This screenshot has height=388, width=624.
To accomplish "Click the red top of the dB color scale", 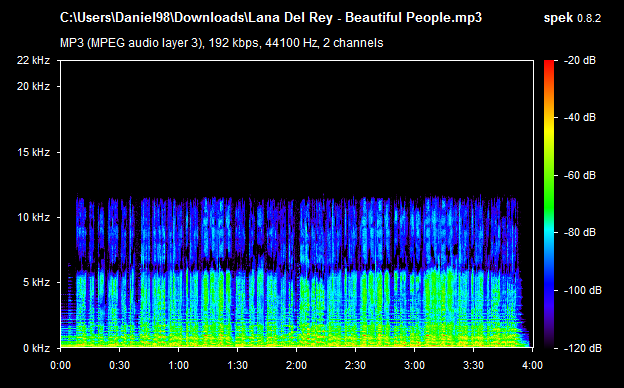I will [x=549, y=64].
